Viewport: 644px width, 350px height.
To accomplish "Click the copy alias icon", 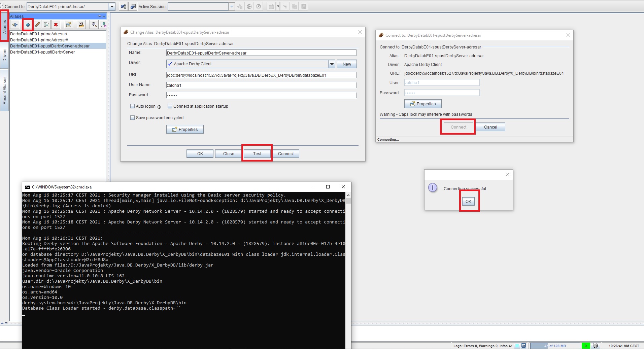I will pyautogui.click(x=47, y=25).
